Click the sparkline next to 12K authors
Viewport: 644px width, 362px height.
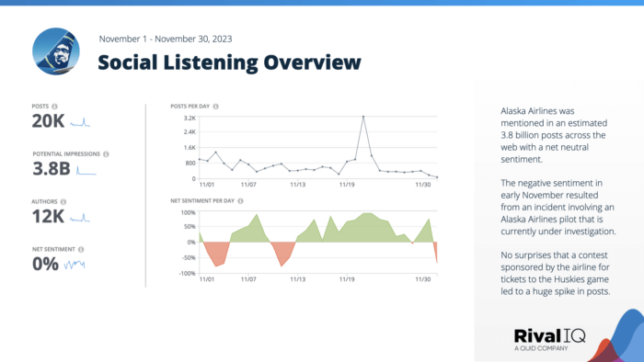click(x=80, y=218)
